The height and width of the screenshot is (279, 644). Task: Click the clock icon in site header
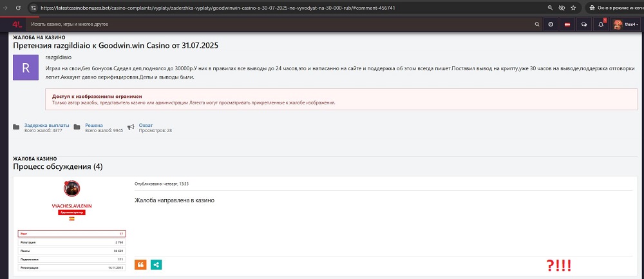[x=551, y=24]
